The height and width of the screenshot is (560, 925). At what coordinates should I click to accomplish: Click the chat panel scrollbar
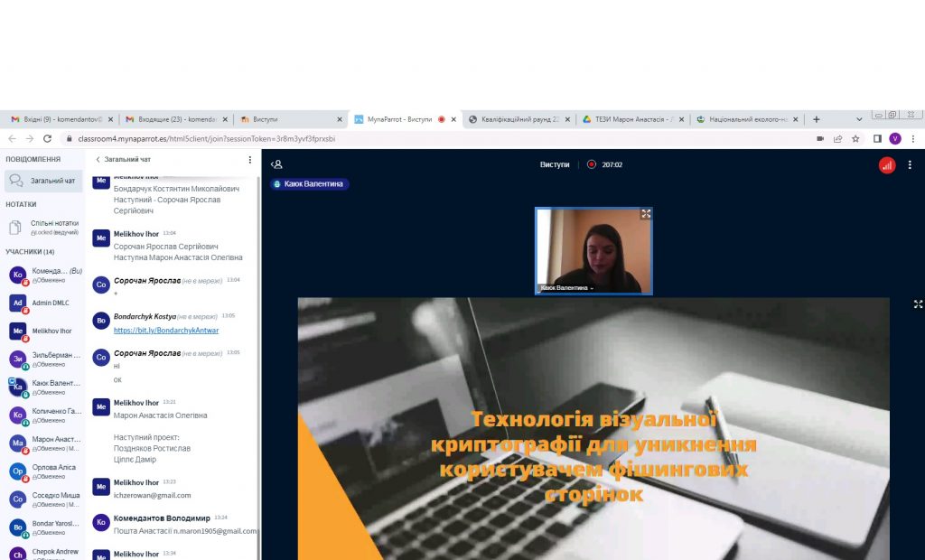(x=258, y=361)
